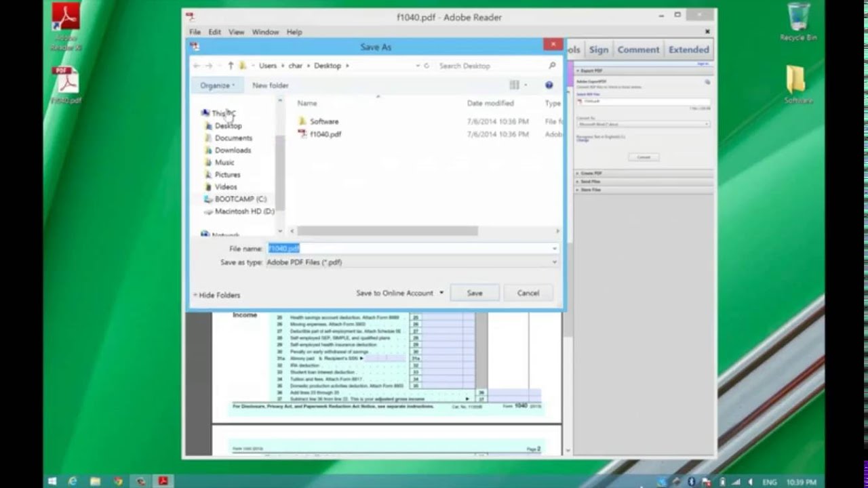The height and width of the screenshot is (488, 868).
Task: Open the Edit menu
Action: pyautogui.click(x=214, y=32)
